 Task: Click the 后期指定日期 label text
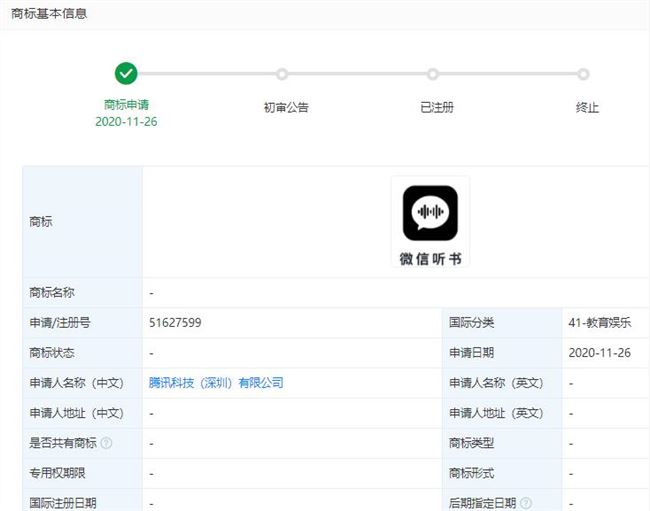coord(483,503)
